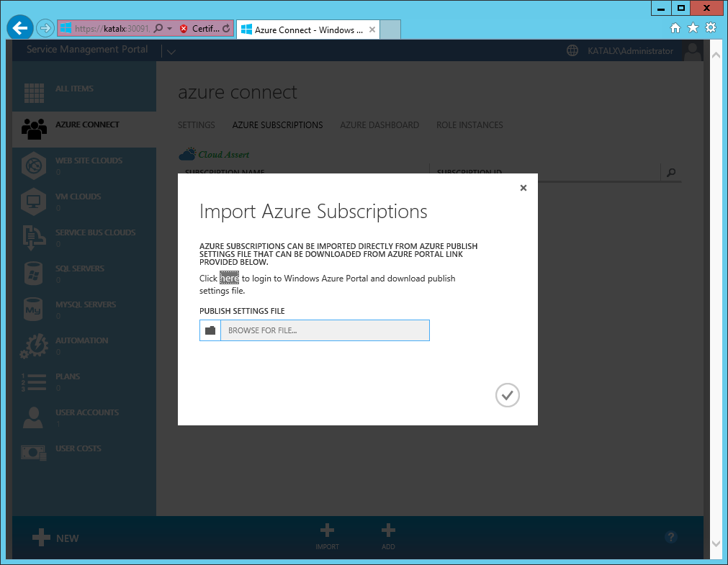The height and width of the screenshot is (565, 728).
Task: Open the KATALX\Administrator account menu
Action: pos(630,51)
